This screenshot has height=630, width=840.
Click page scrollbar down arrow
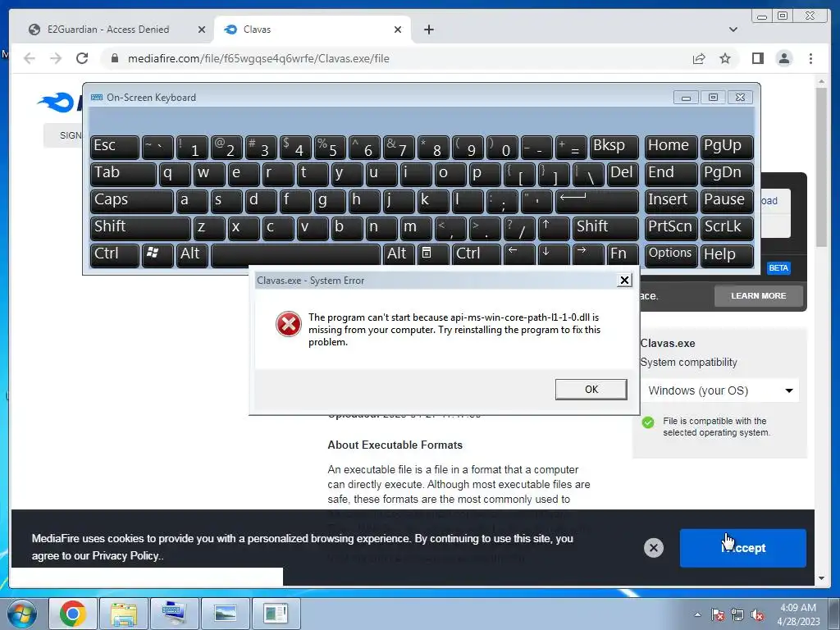point(821,578)
